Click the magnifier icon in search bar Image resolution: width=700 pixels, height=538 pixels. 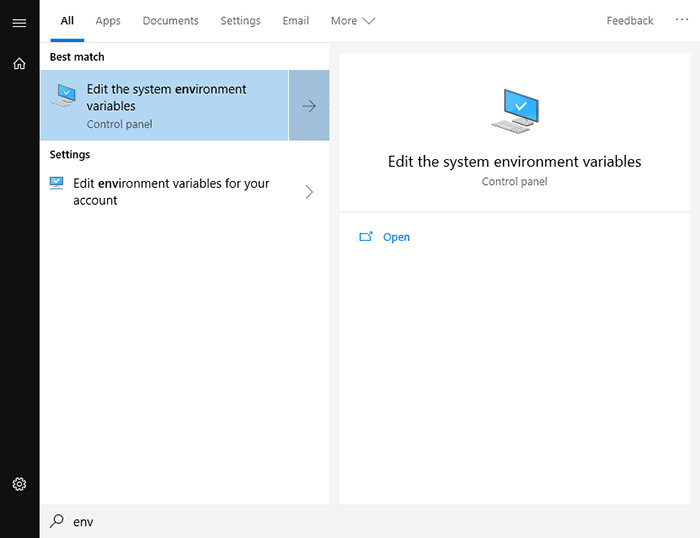click(57, 521)
